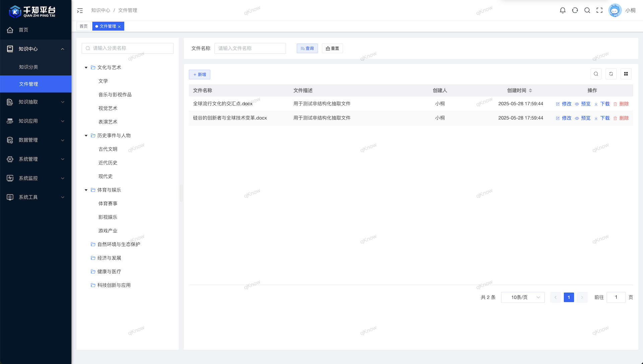
Task: Collapse the 体育与娱乐 tree node
Action: pyautogui.click(x=86, y=190)
